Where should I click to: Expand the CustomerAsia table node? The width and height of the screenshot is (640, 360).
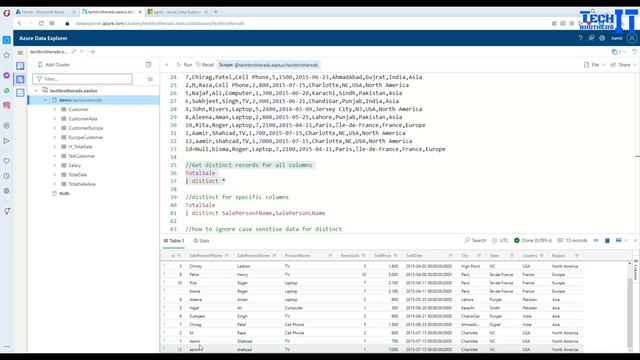(55, 119)
